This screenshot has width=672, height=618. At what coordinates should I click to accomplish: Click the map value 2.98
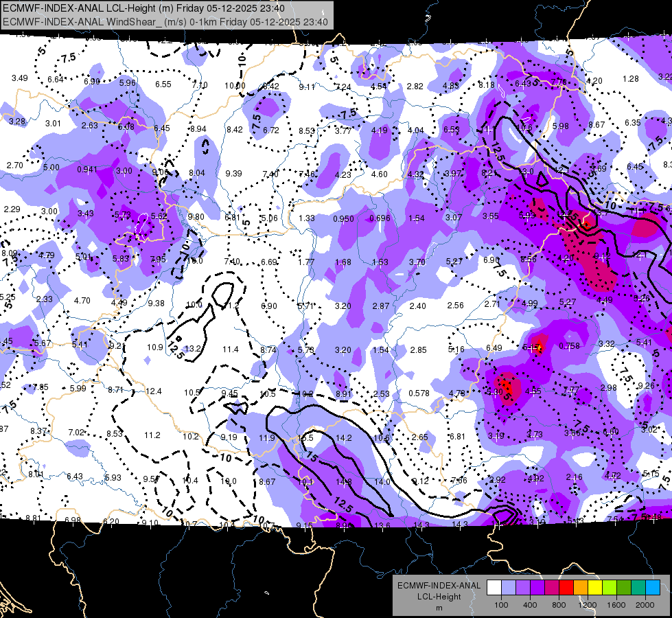point(609,388)
